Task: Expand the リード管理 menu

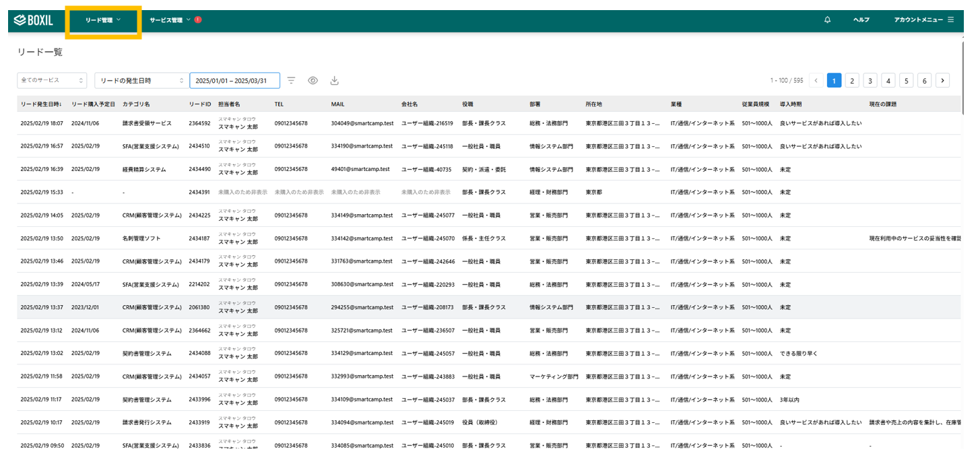Action: (x=103, y=20)
